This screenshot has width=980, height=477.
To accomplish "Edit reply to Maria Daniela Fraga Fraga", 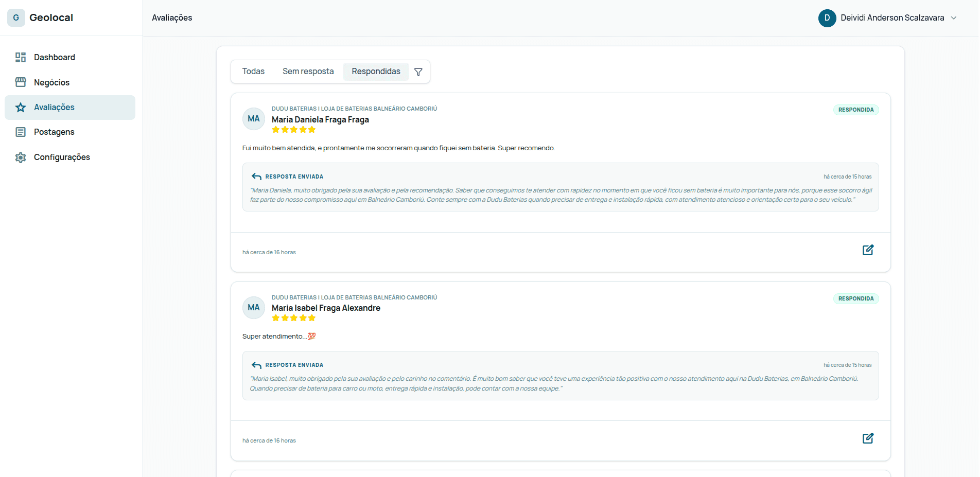I will tap(868, 250).
